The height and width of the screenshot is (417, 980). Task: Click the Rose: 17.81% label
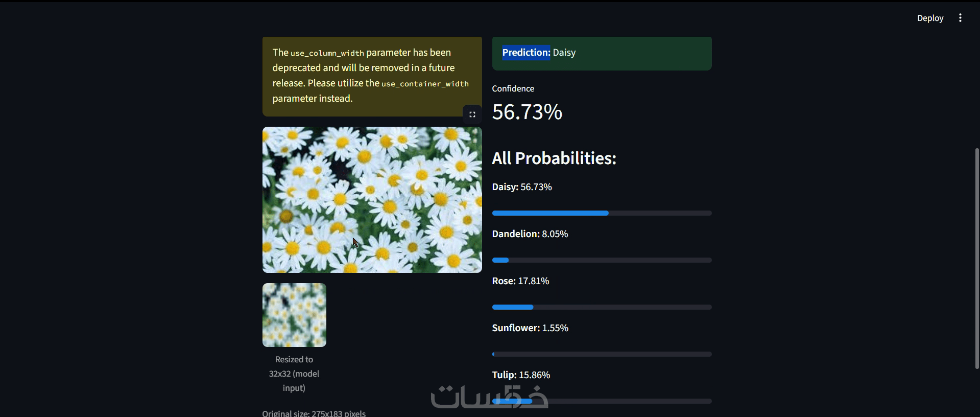pos(520,281)
